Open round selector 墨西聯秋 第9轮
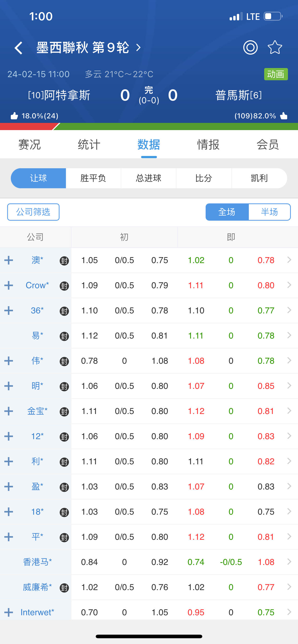Image resolution: width=298 pixels, height=644 pixels. pos(89,47)
